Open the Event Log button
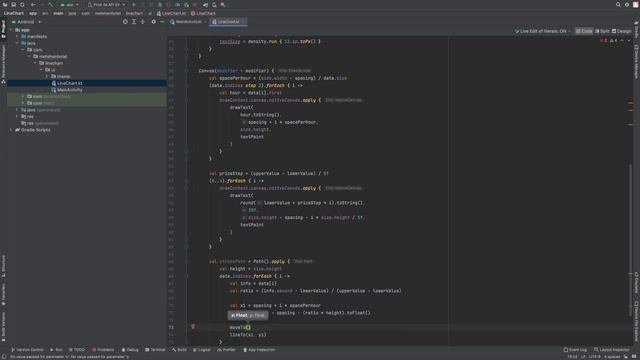 tap(575, 350)
